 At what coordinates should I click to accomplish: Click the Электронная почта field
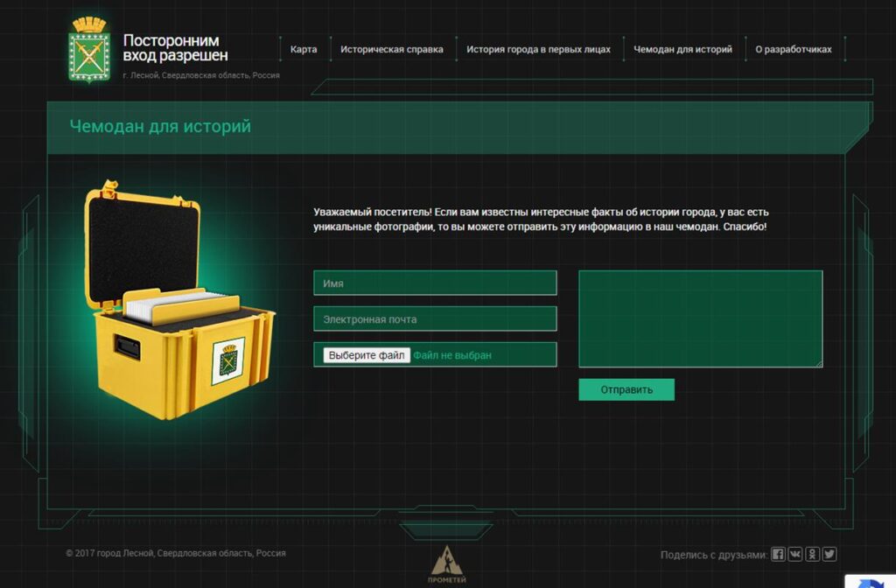435,319
